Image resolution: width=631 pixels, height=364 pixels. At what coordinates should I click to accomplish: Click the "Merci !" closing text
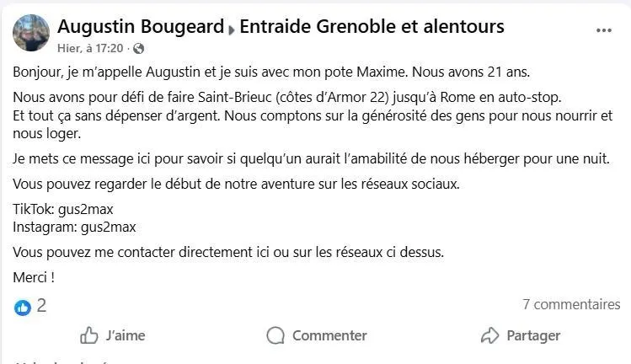pyautogui.click(x=35, y=277)
